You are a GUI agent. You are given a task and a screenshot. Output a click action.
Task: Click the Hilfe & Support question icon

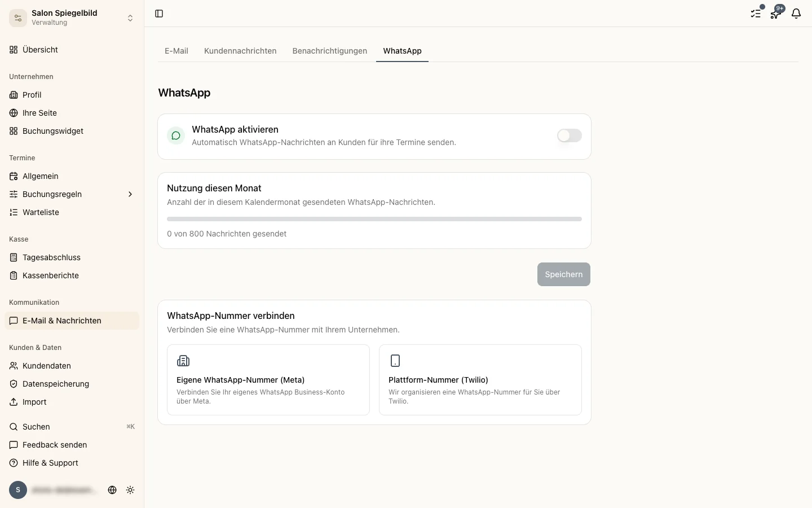14,463
